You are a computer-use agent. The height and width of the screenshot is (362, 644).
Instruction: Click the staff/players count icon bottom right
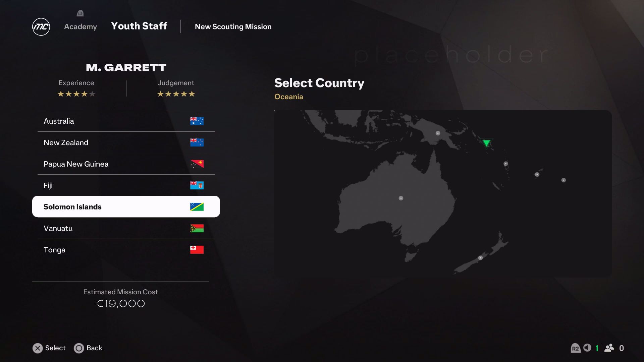(x=609, y=348)
